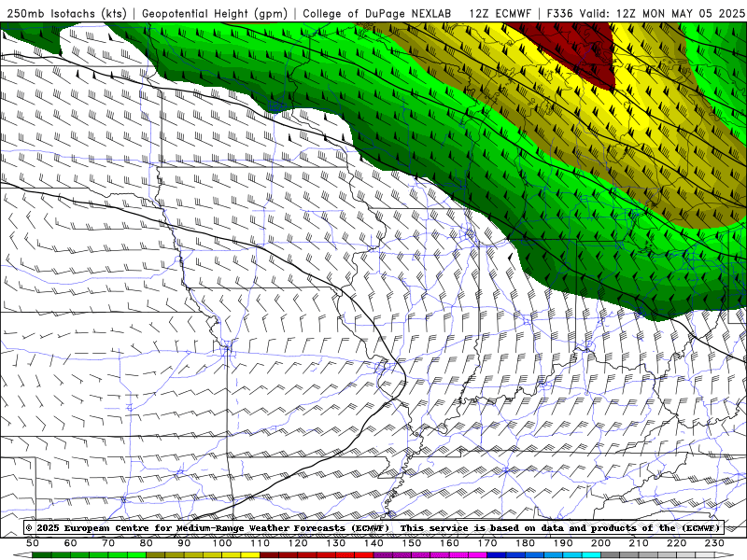Click the 220 knots legend label
Screen dimensions: 747x560
676,543
